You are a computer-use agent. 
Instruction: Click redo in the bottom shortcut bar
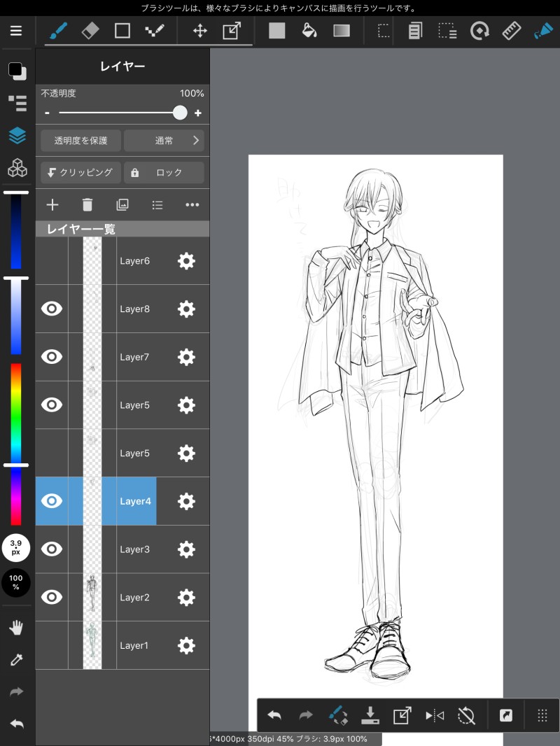(x=306, y=715)
